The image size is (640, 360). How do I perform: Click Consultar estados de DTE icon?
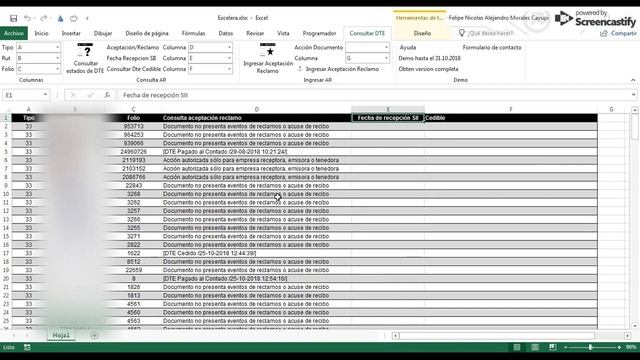85,50
